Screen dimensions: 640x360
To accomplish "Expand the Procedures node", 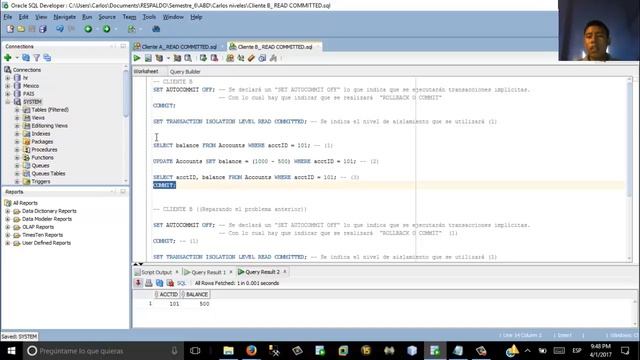I will [17, 150].
